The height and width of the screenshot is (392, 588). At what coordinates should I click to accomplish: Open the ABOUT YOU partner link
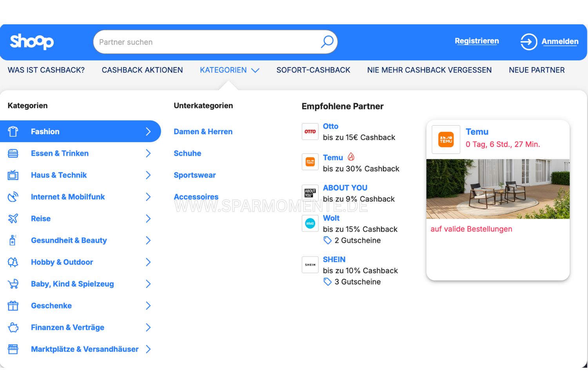tap(345, 188)
